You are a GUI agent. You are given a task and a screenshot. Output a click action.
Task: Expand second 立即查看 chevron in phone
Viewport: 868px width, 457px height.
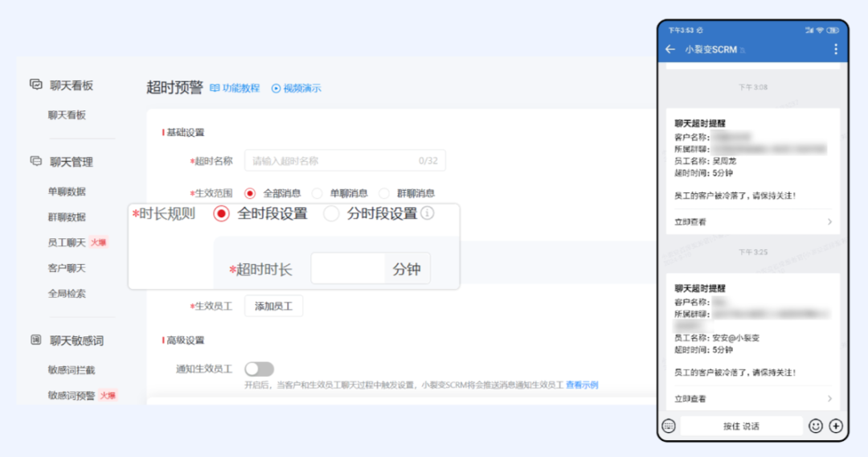click(829, 398)
